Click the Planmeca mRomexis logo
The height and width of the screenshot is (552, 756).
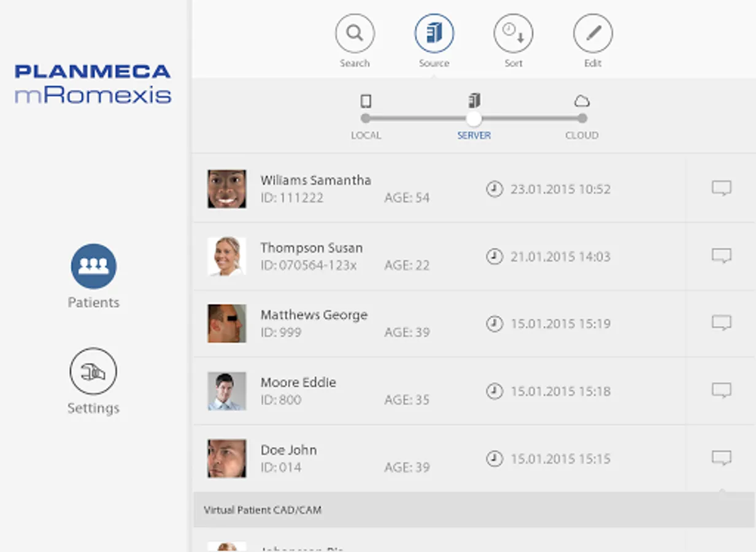pyautogui.click(x=93, y=83)
